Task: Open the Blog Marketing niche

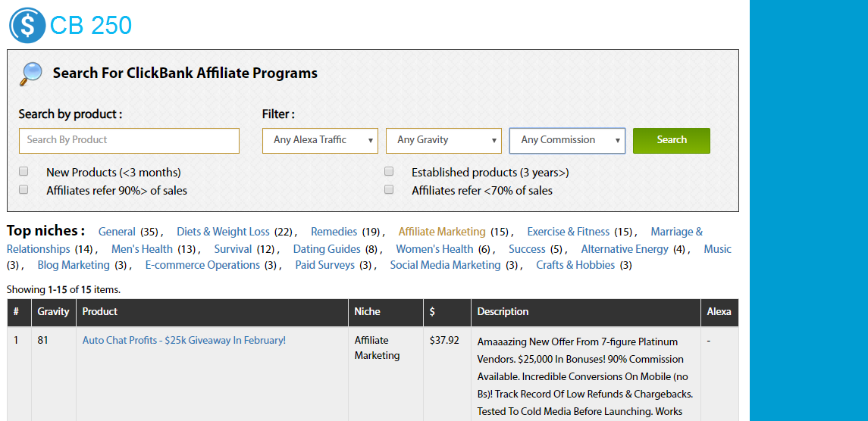Action: coord(74,265)
